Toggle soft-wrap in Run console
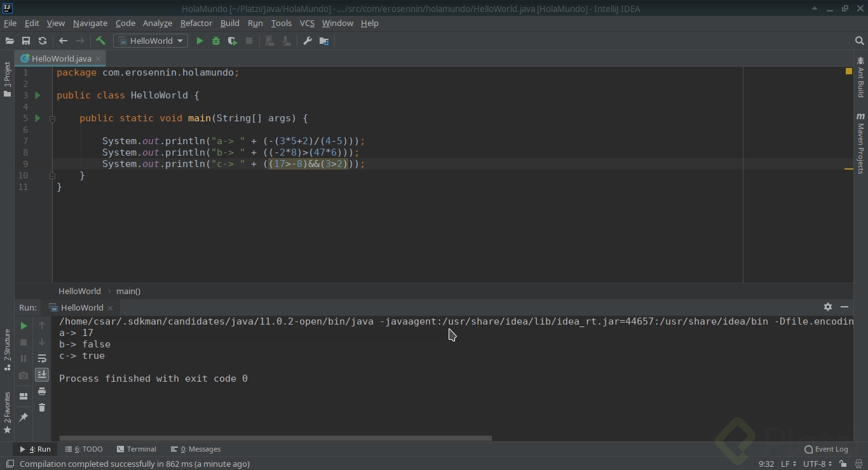Screen dimensions: 868x470 [42, 359]
